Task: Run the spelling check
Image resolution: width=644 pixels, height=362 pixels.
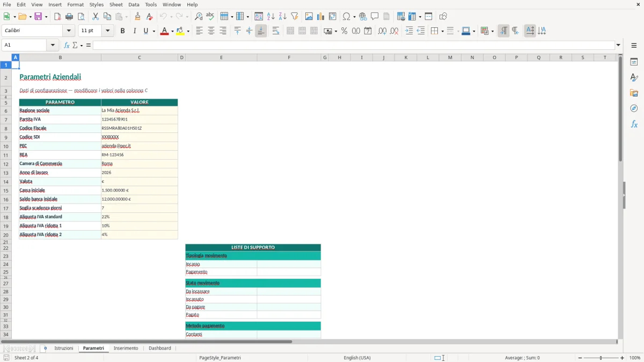Action: click(210, 17)
